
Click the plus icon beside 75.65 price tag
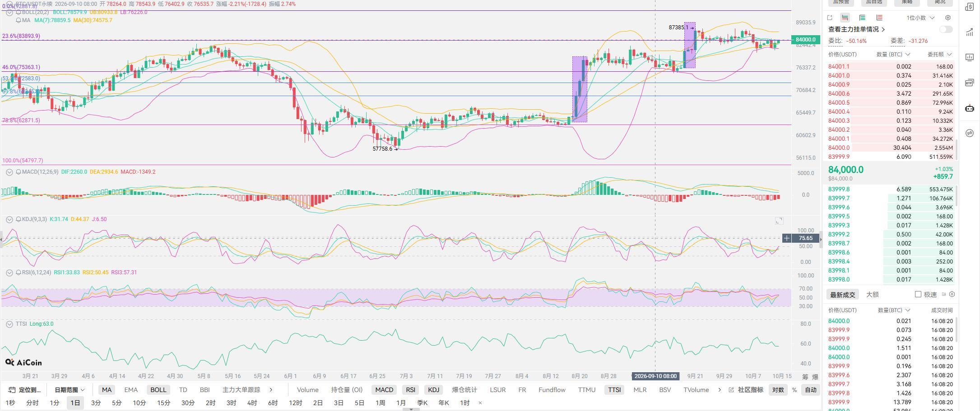787,238
